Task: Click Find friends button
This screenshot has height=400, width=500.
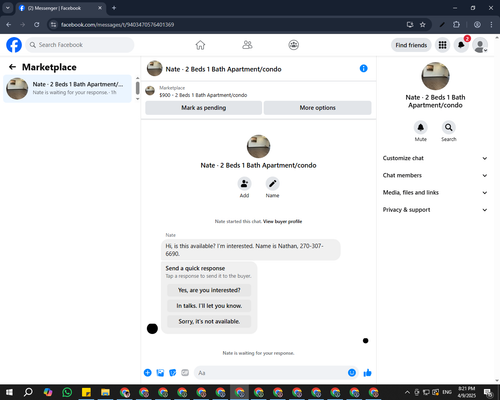Action: pyautogui.click(x=411, y=45)
